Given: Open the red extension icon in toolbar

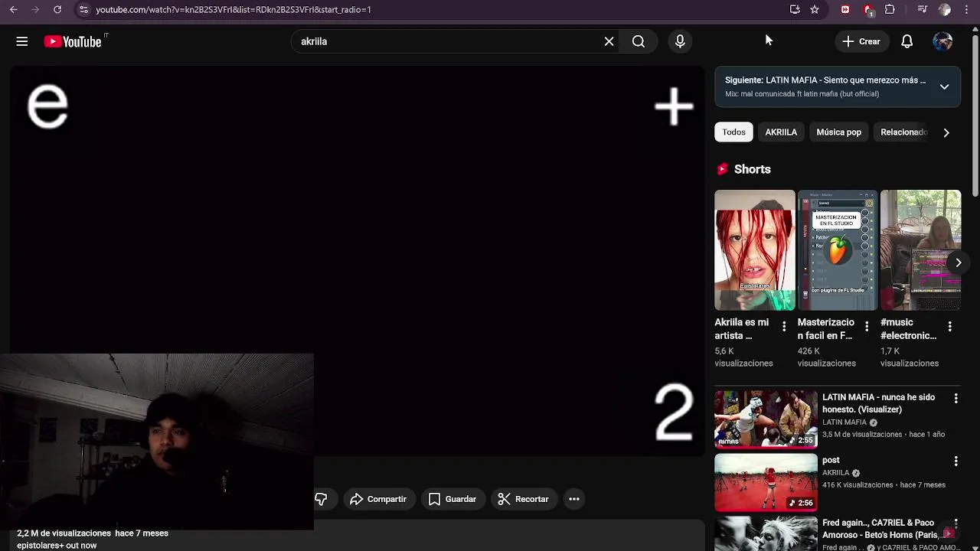Looking at the screenshot, I should click(x=845, y=9).
